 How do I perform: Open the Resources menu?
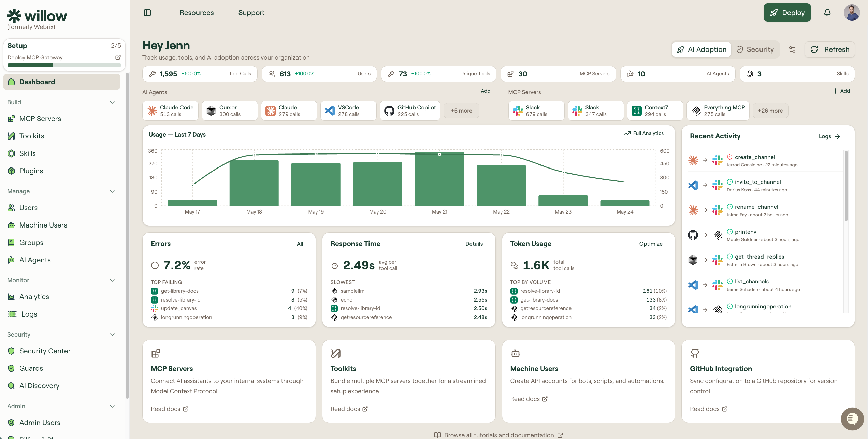coord(197,13)
